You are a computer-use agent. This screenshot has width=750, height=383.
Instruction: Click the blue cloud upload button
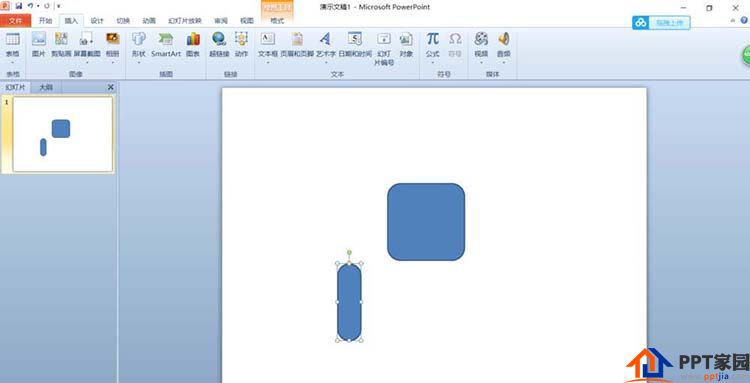pos(661,22)
